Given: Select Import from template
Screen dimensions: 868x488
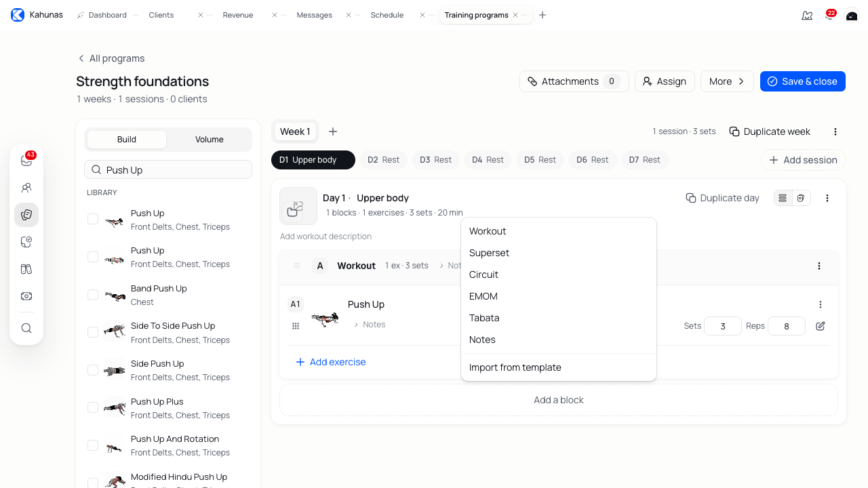Looking at the screenshot, I should [x=559, y=367].
